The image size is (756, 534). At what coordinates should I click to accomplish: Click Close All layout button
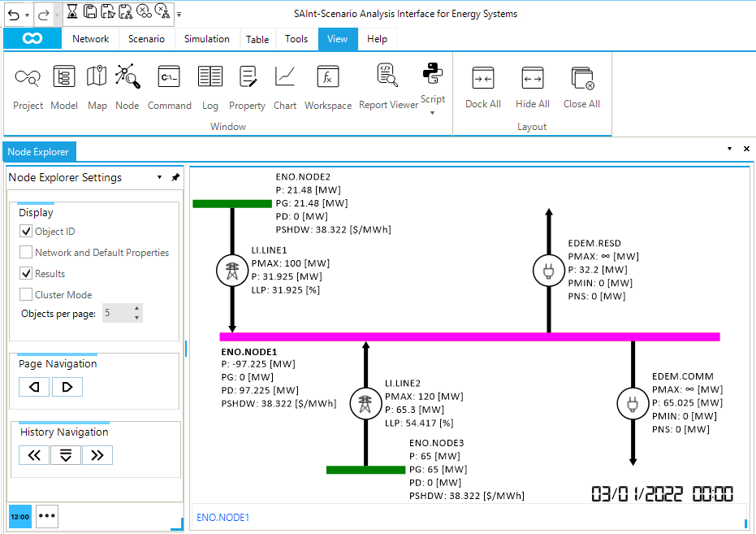coord(581,87)
